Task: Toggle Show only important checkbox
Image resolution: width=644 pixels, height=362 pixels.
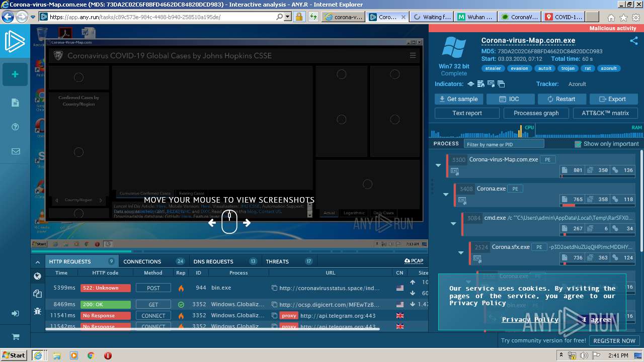Action: point(578,144)
